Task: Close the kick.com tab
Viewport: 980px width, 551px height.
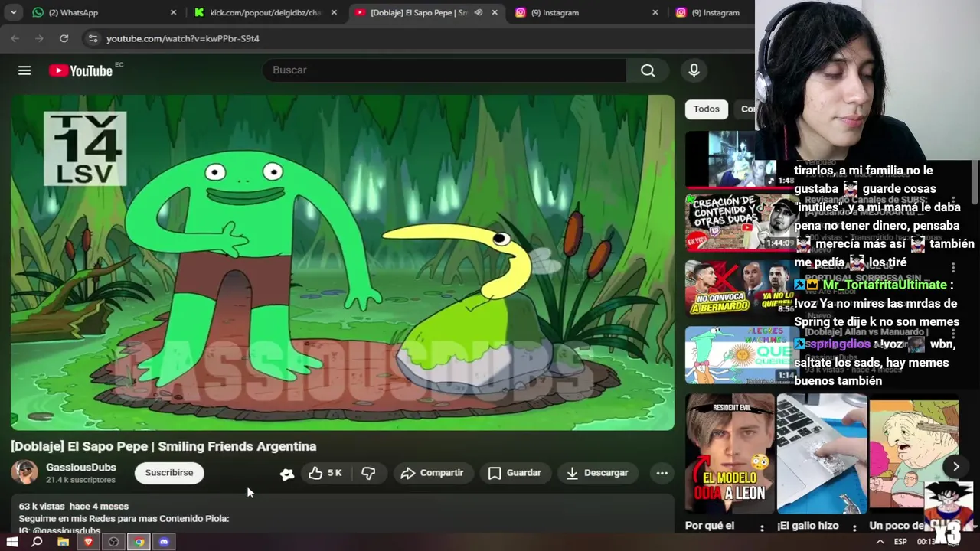Action: click(334, 12)
